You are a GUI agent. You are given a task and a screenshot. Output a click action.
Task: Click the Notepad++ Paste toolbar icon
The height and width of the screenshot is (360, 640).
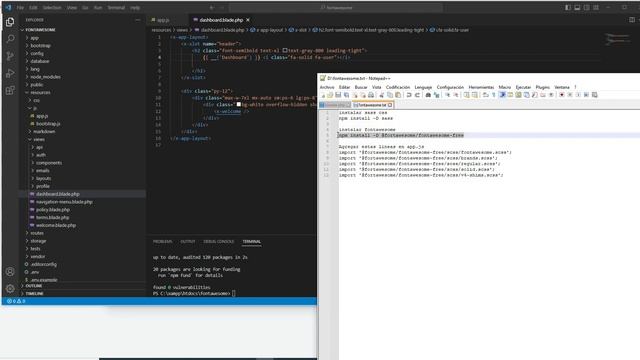[x=398, y=95]
